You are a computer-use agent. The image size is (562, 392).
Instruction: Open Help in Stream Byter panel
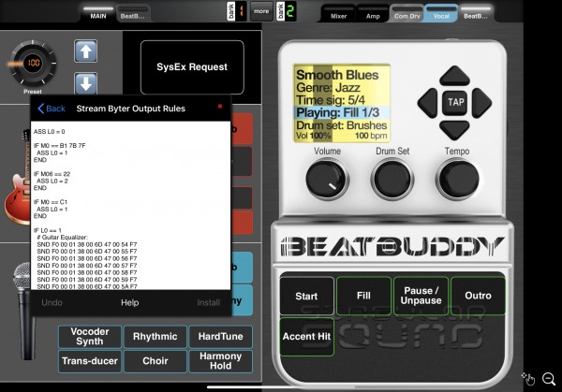tap(130, 302)
